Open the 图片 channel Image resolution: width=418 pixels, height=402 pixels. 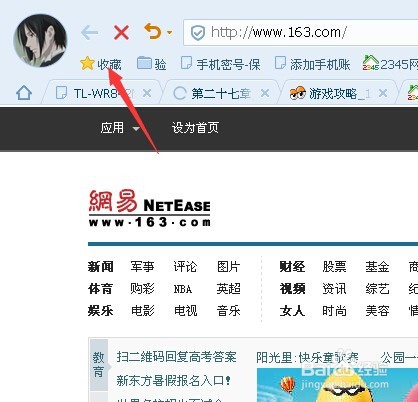228,267
